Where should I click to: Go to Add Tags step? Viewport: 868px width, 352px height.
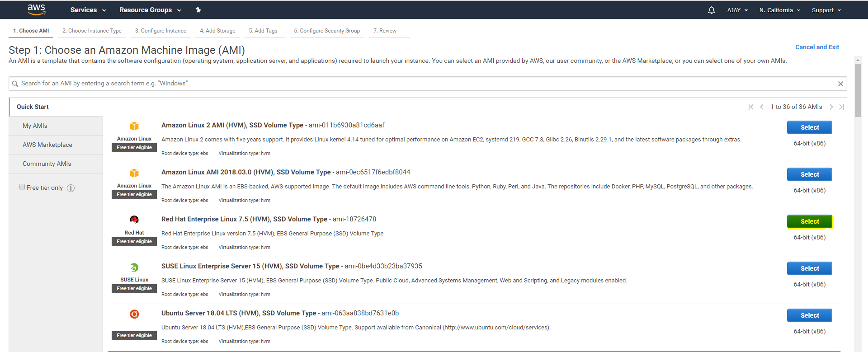263,31
